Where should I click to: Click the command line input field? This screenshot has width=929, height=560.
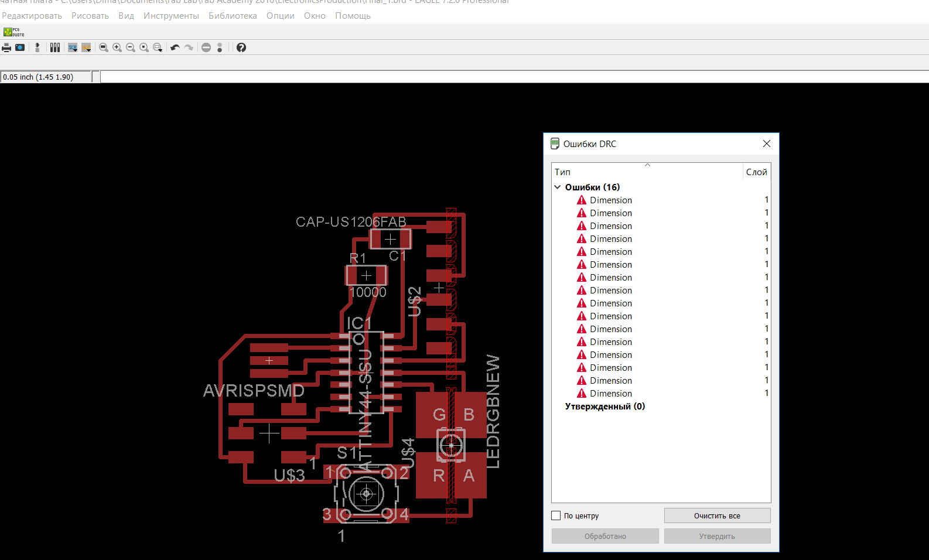click(x=510, y=77)
